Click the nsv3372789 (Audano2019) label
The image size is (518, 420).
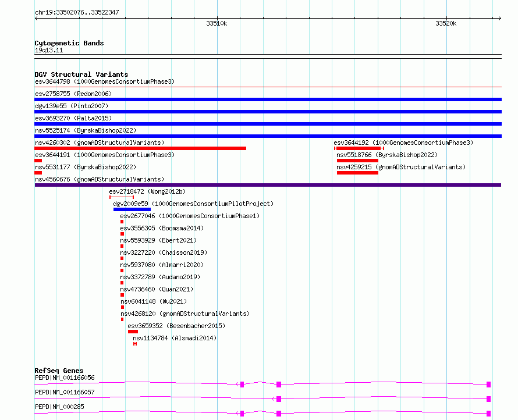pyautogui.click(x=160, y=277)
